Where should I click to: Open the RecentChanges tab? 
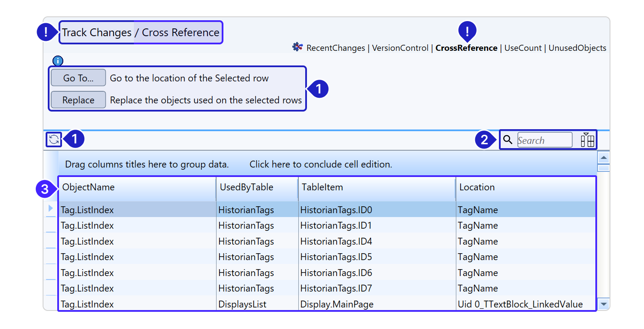click(x=335, y=48)
